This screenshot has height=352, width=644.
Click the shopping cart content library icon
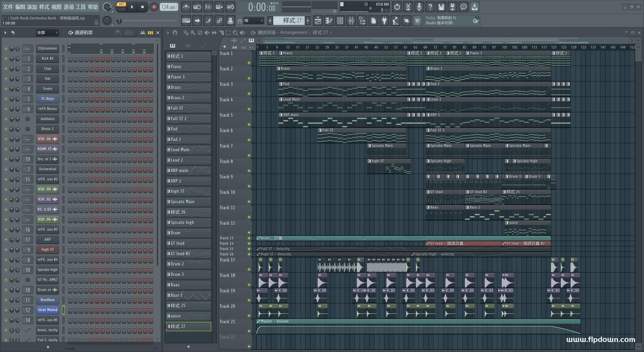pos(417,21)
